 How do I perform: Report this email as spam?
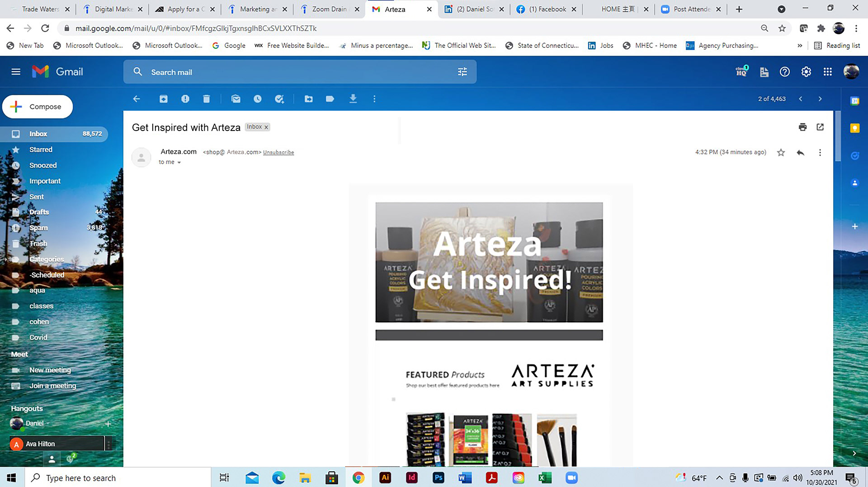point(185,98)
